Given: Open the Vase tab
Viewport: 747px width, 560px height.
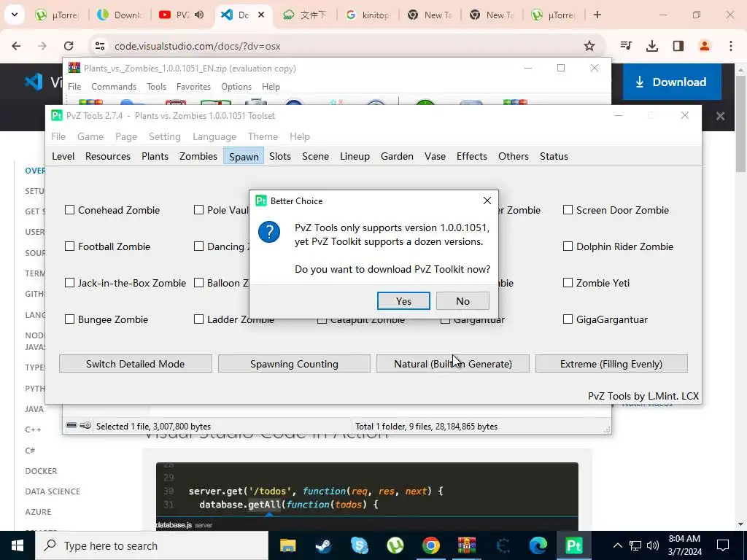Looking at the screenshot, I should click(435, 156).
